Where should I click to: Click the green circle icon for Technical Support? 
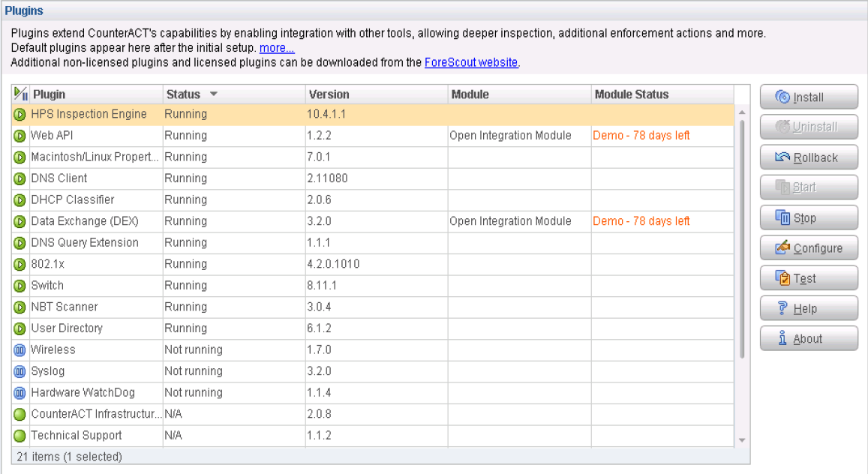[20, 436]
